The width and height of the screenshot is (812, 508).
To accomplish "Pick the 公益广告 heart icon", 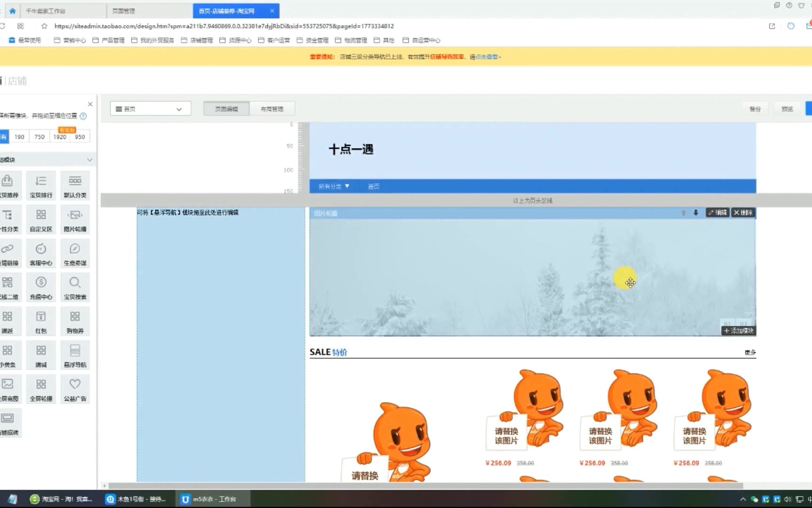I will click(x=75, y=385).
